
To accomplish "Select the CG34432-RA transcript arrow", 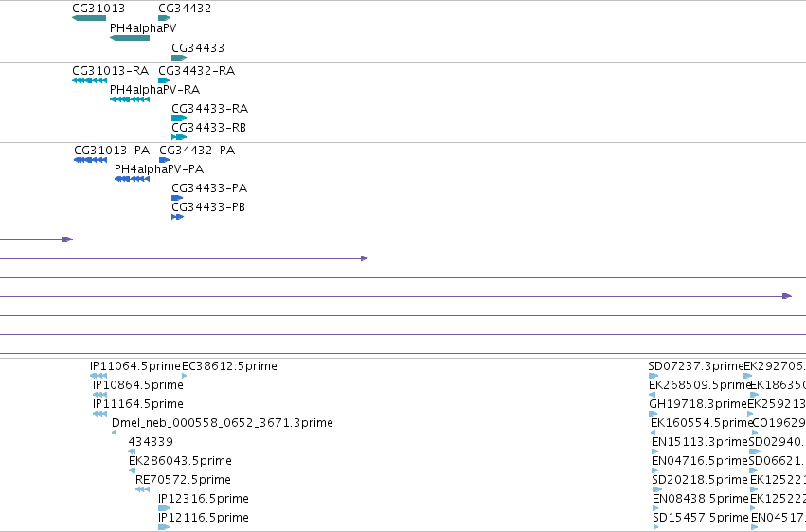I will point(165,80).
